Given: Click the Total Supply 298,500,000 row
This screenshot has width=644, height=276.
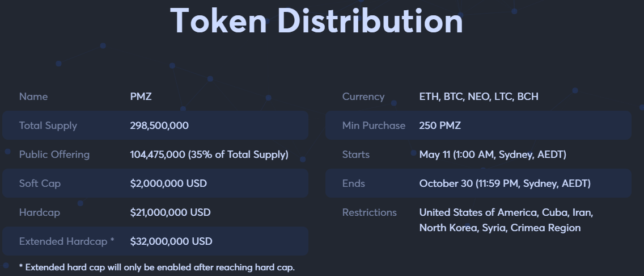Looking at the screenshot, I should (x=155, y=126).
